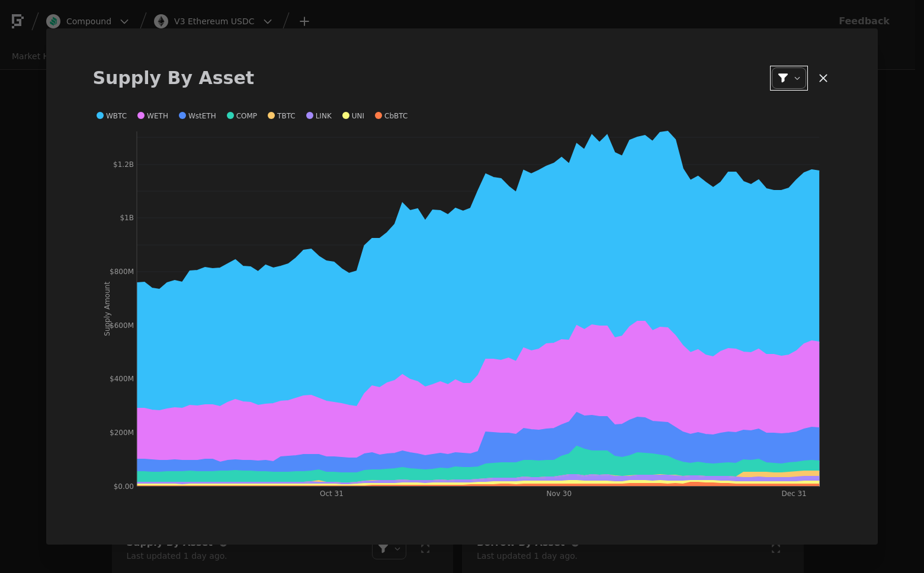Click the plus icon to add a tab

click(304, 21)
